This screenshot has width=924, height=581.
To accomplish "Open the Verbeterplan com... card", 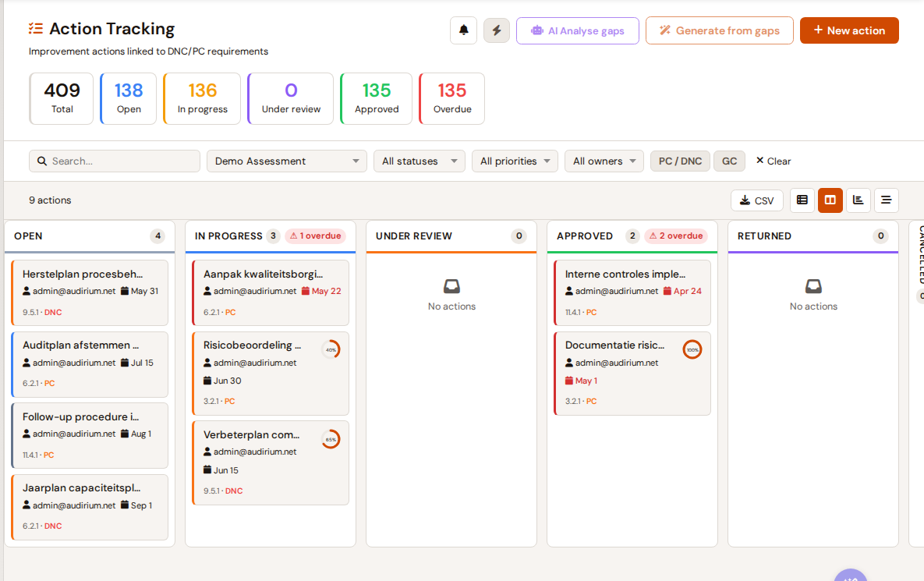I will (271, 462).
